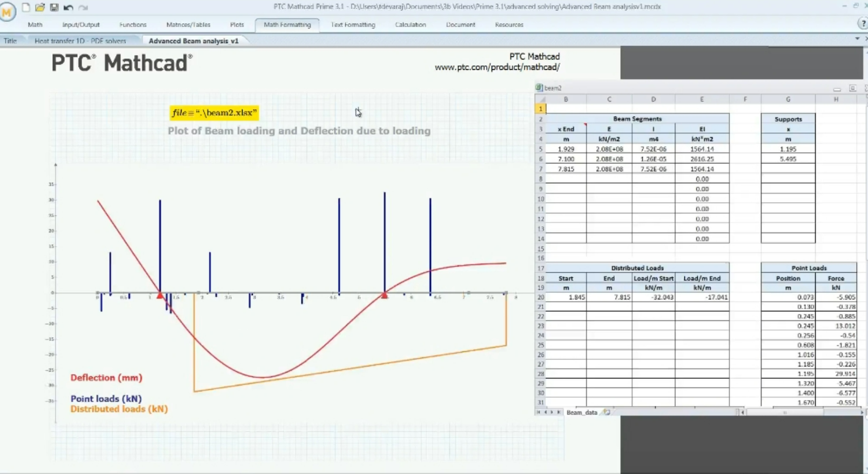Select the Beam_data sheet tab
868x474 pixels.
582,412
